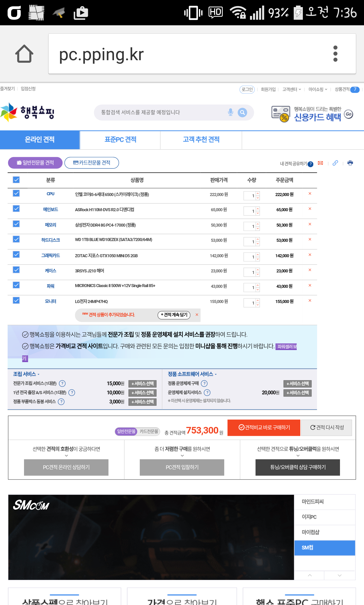Image resolution: width=364 pixels, height=605 pixels.
Task: Copy estimate link with chain icon
Action: 335,163
